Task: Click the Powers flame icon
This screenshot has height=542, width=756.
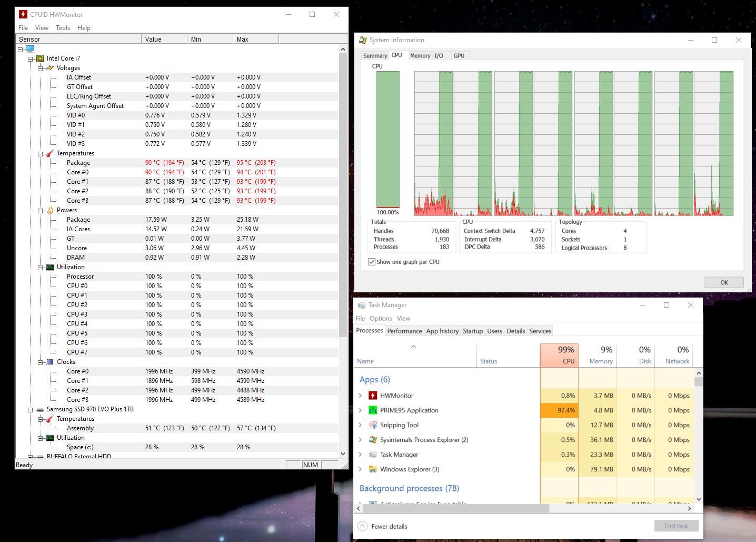Action: [50, 210]
